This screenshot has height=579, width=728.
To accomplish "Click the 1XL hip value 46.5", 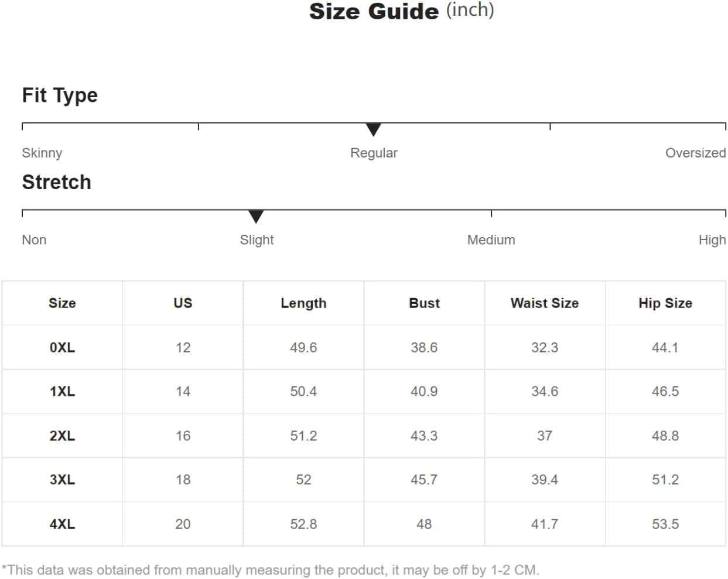I will tap(665, 392).
